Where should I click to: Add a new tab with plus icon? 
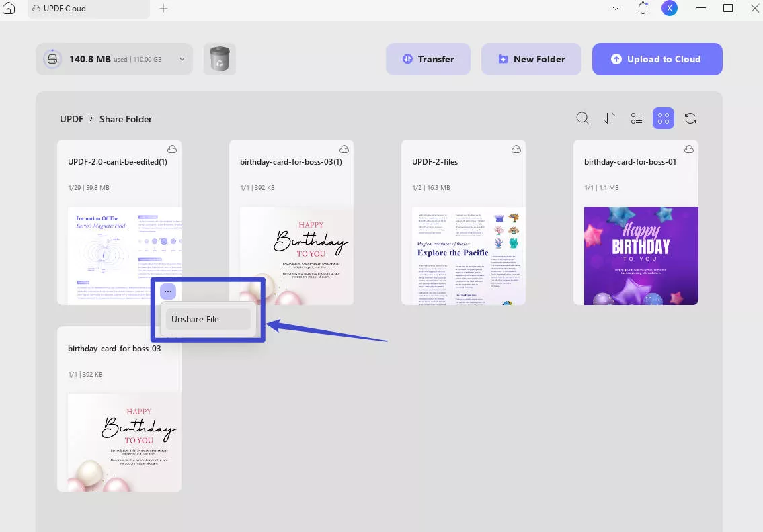(x=164, y=8)
